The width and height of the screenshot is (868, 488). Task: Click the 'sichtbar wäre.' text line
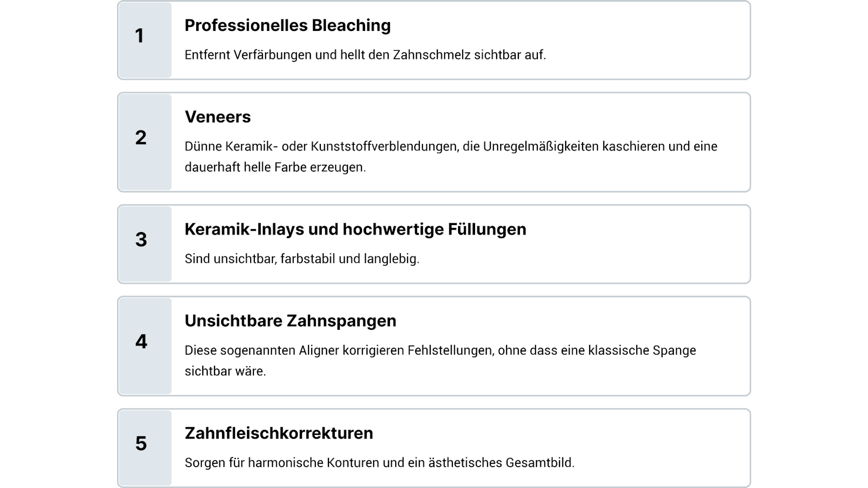click(x=225, y=371)
